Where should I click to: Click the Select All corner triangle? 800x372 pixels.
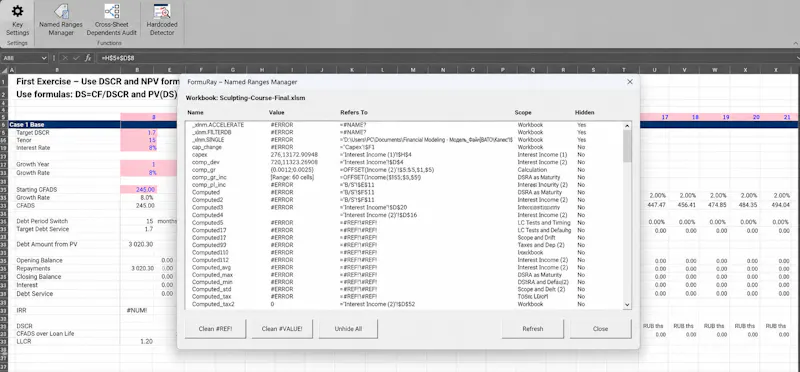pos(4,70)
